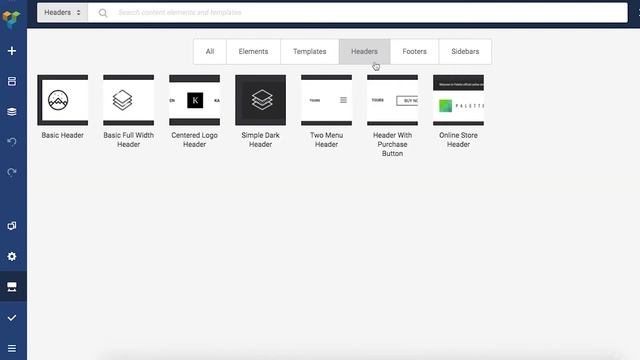Select the Headers tab

[364, 51]
